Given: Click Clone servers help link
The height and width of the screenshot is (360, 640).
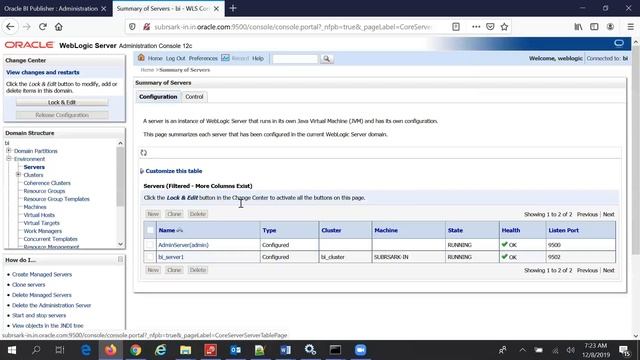Looking at the screenshot, I should coord(29,284).
